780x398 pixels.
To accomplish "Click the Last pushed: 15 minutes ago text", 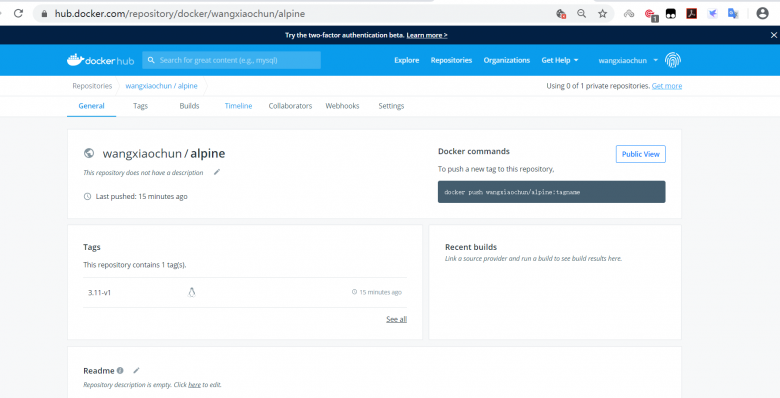I will tap(141, 197).
